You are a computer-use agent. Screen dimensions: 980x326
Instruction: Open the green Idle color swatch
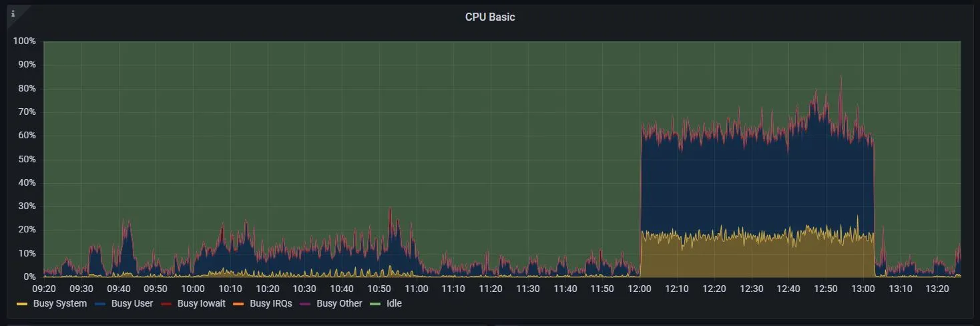[376, 305]
